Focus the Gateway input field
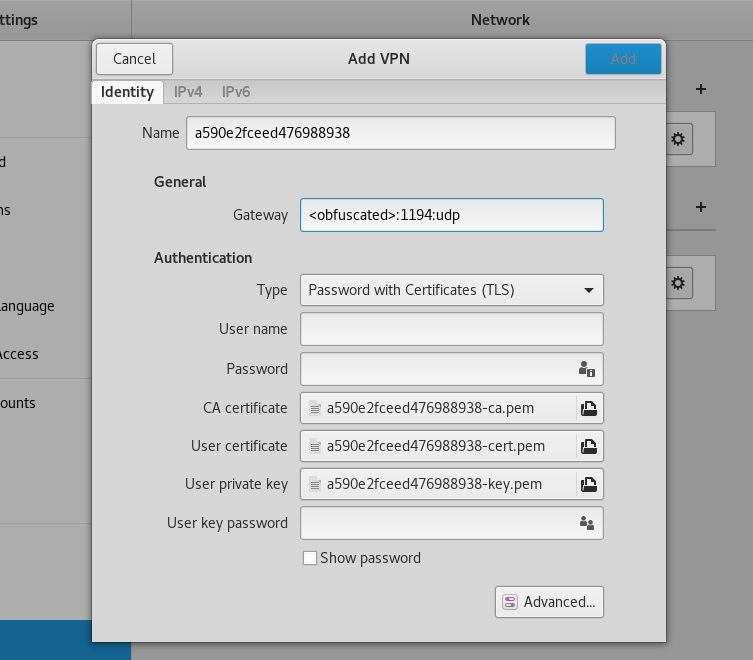This screenshot has width=753, height=660. [x=451, y=215]
